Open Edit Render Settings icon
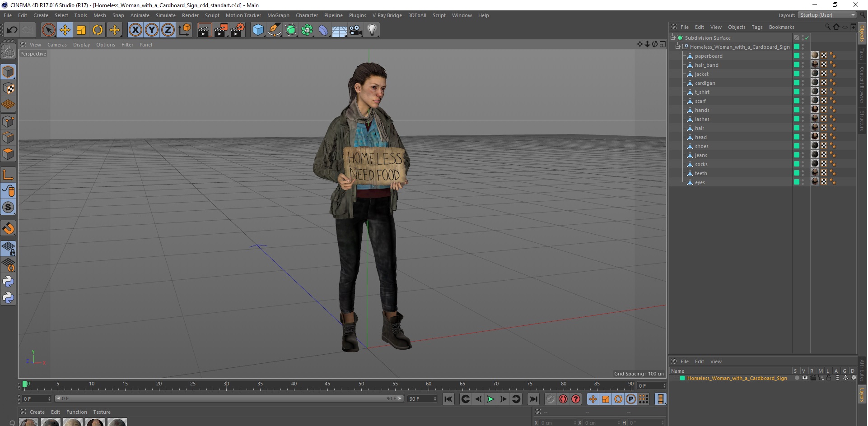This screenshot has width=868, height=426. [x=237, y=30]
